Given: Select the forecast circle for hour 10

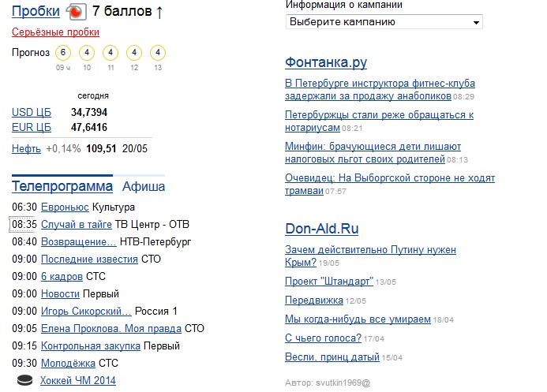Looking at the screenshot, I should [87, 53].
